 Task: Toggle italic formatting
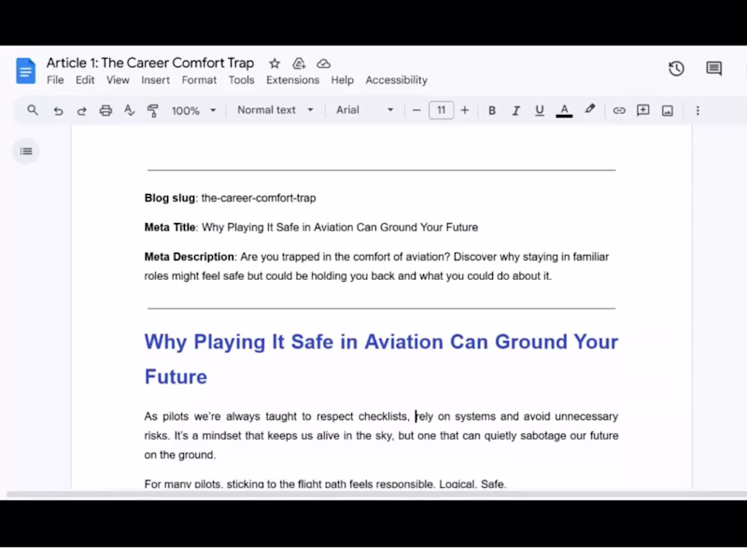point(515,110)
